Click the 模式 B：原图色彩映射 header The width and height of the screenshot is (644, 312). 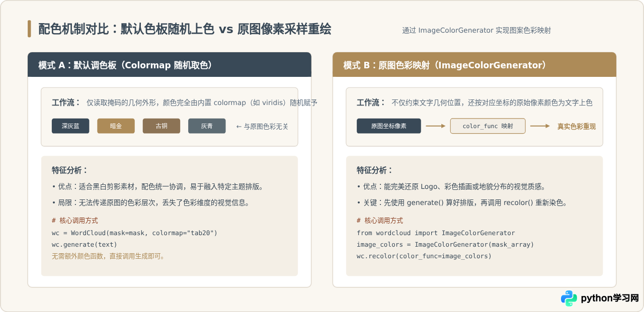pyautogui.click(x=474, y=65)
